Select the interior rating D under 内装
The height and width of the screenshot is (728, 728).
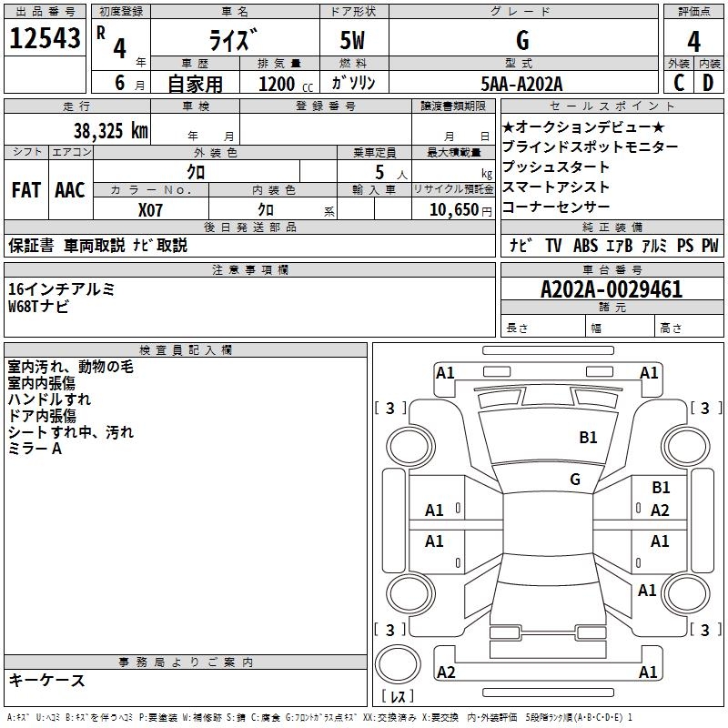(x=708, y=83)
